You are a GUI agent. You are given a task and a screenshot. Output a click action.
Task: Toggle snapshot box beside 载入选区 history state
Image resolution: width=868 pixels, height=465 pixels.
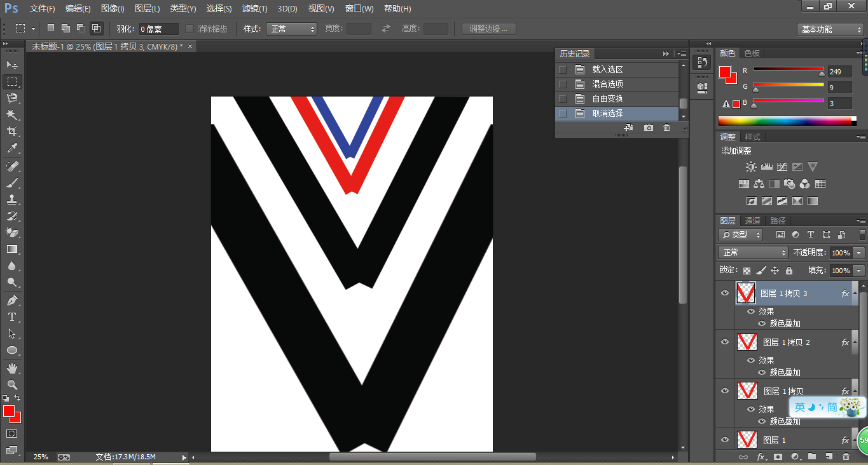click(562, 69)
